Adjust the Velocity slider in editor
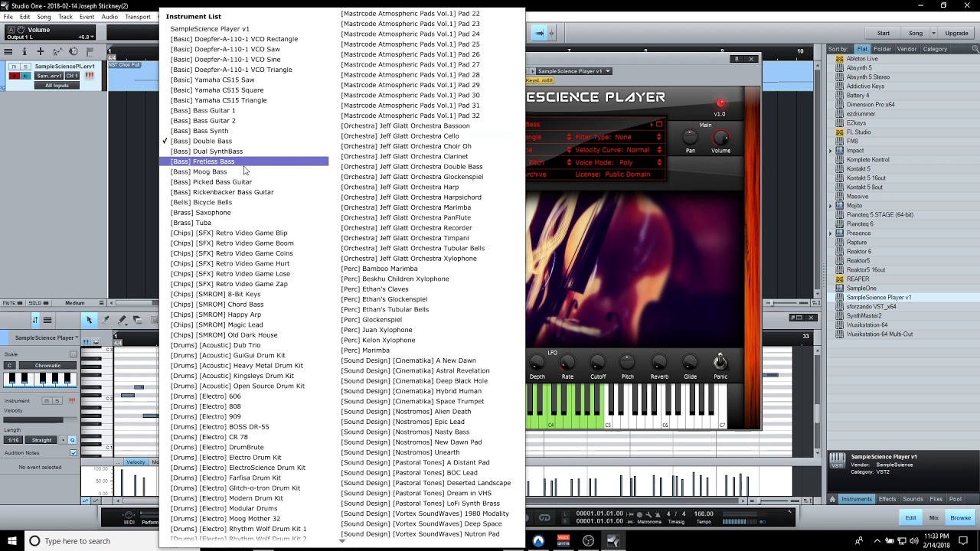Screen dimensions: 980x551 pos(41,419)
